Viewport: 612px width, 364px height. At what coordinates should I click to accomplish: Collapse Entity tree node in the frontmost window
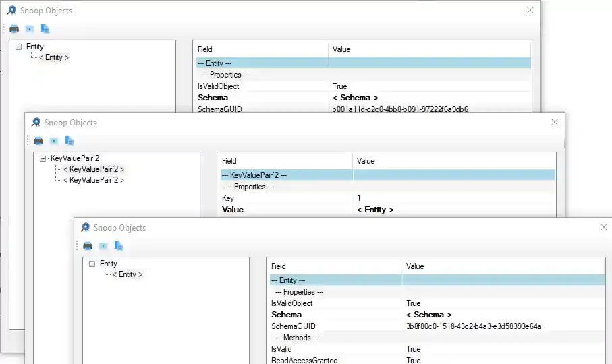tap(92, 264)
